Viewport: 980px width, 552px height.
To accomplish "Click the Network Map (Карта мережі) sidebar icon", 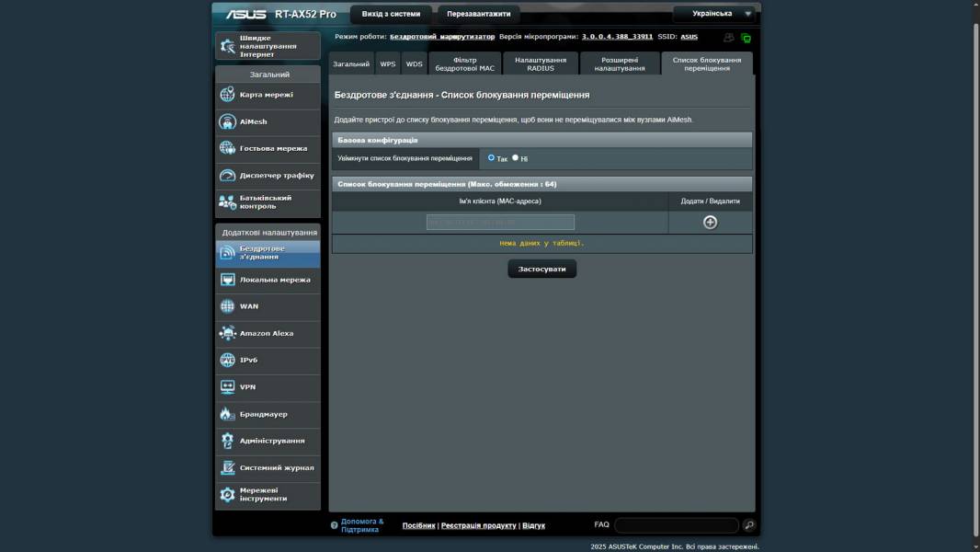I will [227, 95].
